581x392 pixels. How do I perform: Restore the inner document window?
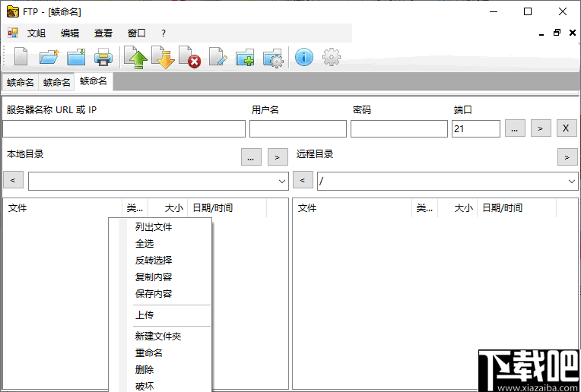(x=557, y=33)
